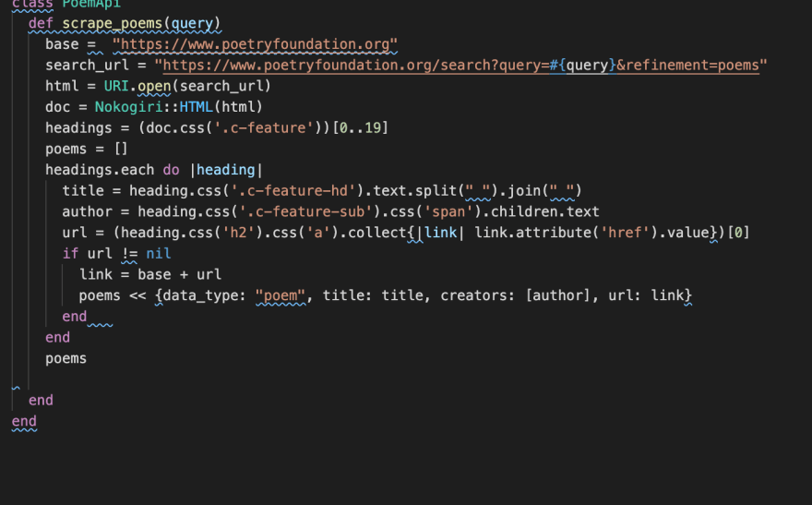Click the do keyword after headings.each
Screen dimensions: 812x505
click(171, 170)
